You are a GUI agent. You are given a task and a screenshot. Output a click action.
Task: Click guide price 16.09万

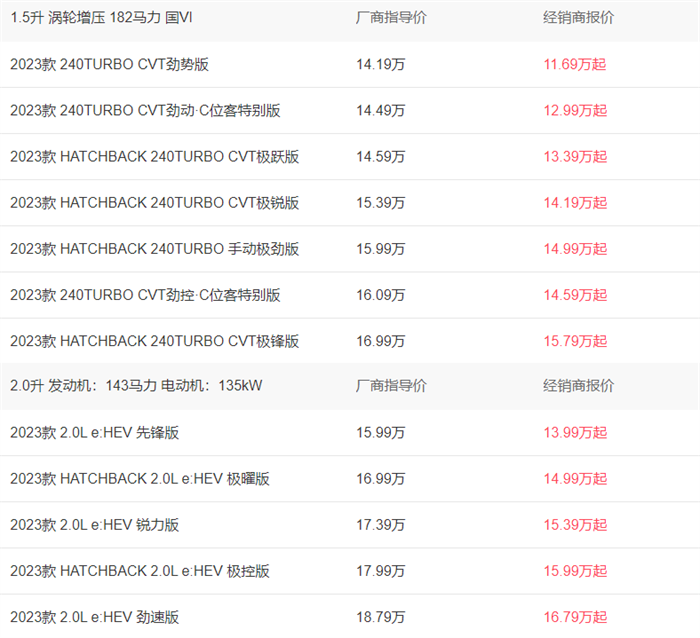pos(380,295)
